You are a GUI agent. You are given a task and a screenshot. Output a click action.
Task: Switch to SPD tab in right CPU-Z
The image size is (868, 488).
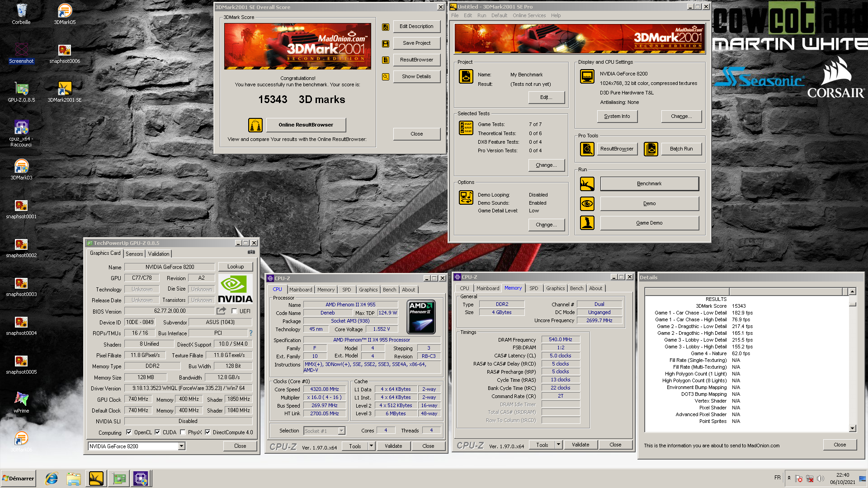[x=533, y=288]
